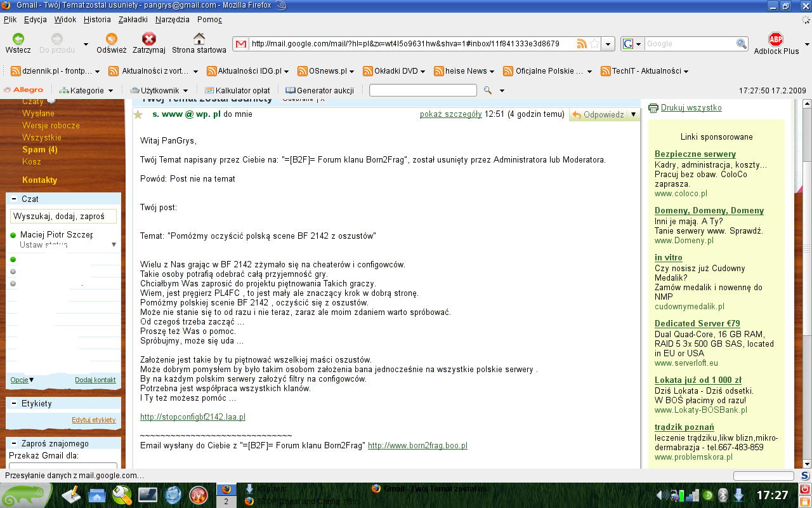This screenshot has height=508, width=812.
Task: Click the Dedicated Server €79 ad link
Action: (697, 324)
